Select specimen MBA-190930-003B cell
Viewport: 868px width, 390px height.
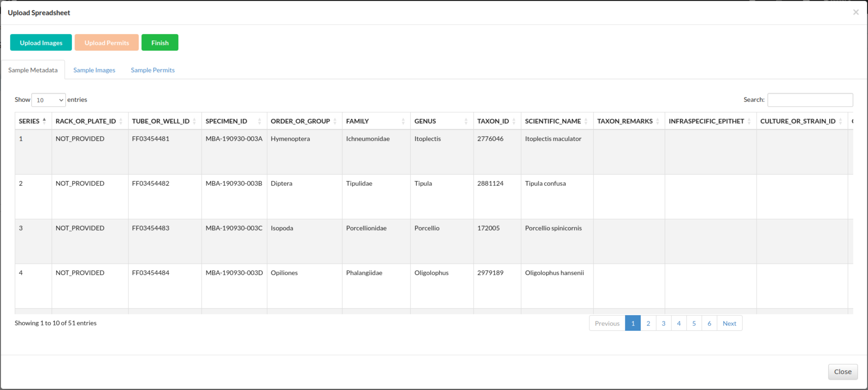pos(234,197)
